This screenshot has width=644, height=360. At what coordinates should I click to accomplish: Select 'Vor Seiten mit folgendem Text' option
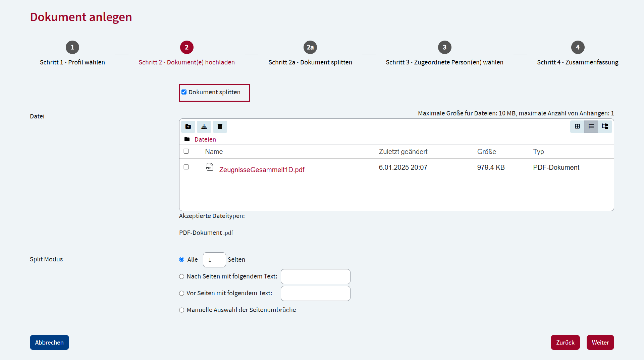(x=182, y=293)
